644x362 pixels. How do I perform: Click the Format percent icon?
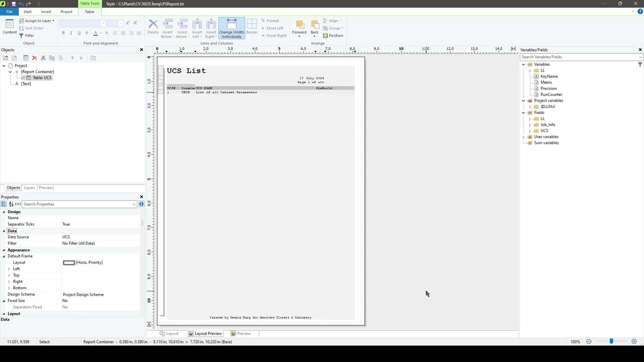(263, 21)
